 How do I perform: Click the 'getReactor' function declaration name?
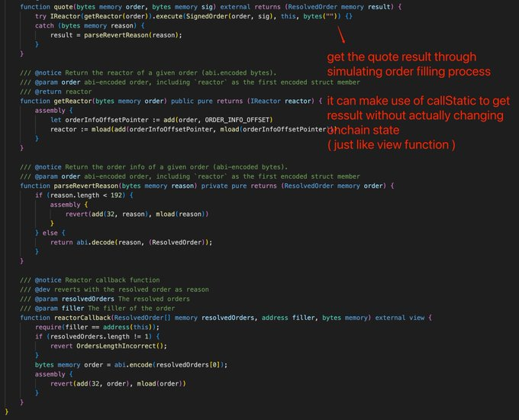pos(73,101)
